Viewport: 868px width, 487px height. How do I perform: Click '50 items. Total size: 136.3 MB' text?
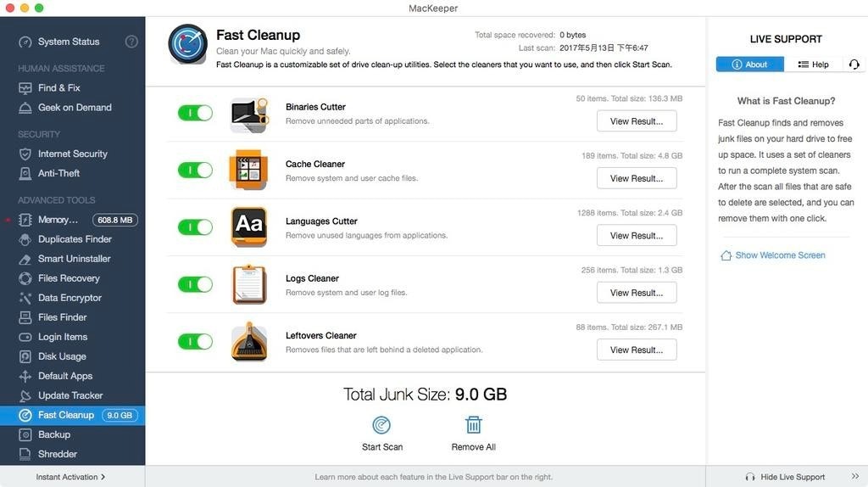click(x=629, y=98)
